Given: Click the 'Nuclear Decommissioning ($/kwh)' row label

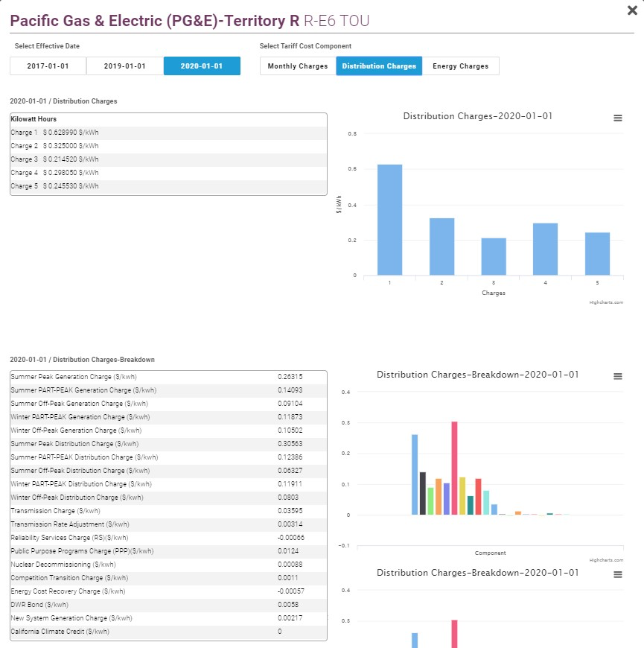Looking at the screenshot, I should [x=63, y=565].
